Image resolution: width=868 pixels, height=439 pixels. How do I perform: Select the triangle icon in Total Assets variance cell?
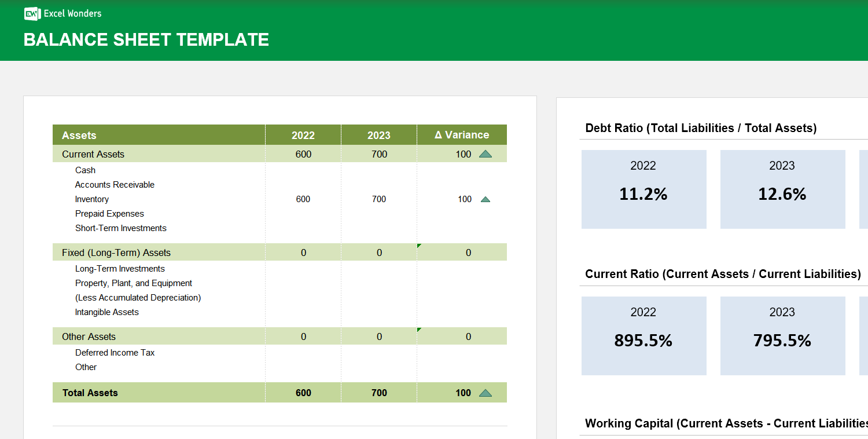pyautogui.click(x=485, y=393)
